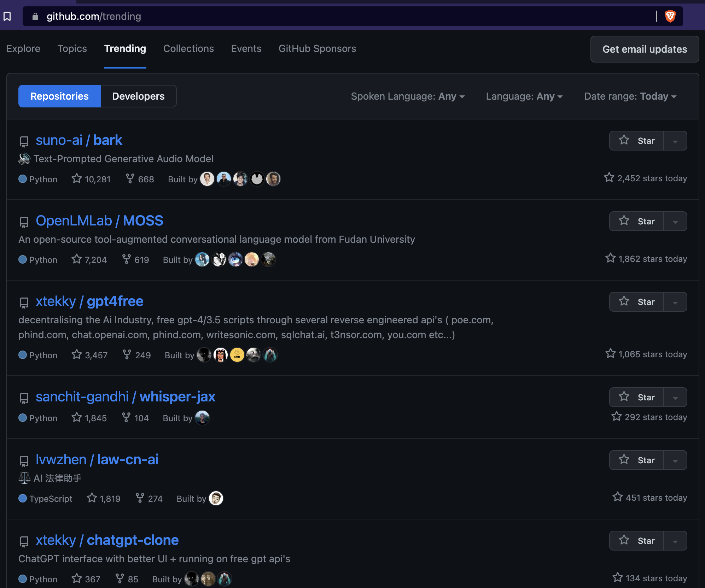Click MOSS's 7,204 stargazers count
This screenshot has height=588, width=705.
89,259
